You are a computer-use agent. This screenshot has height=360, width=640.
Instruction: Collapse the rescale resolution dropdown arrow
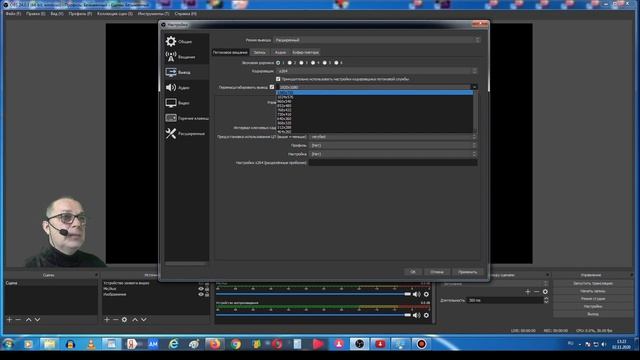coord(474,87)
